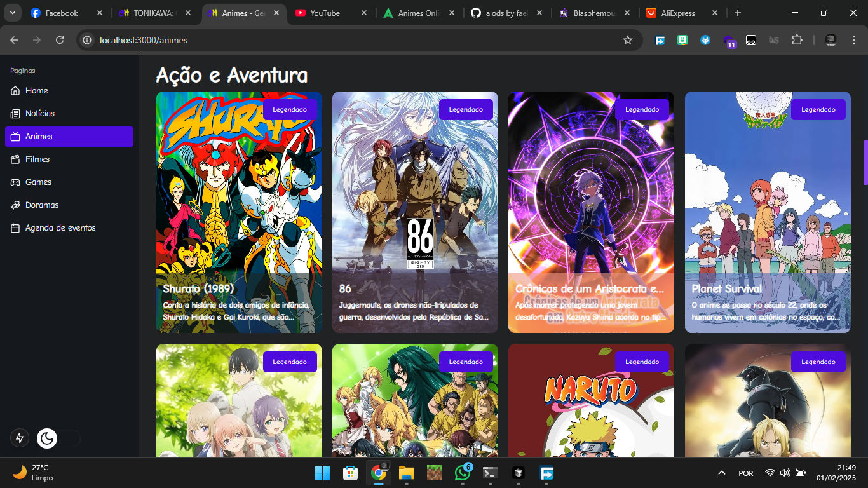Open the Filmes page in sidebar
The width and height of the screenshot is (868, 488).
pos(37,159)
